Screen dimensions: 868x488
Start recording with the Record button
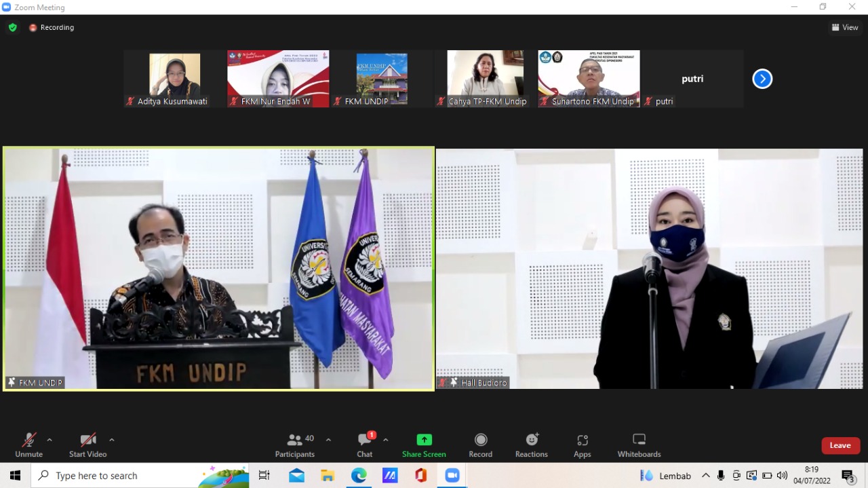(480, 445)
